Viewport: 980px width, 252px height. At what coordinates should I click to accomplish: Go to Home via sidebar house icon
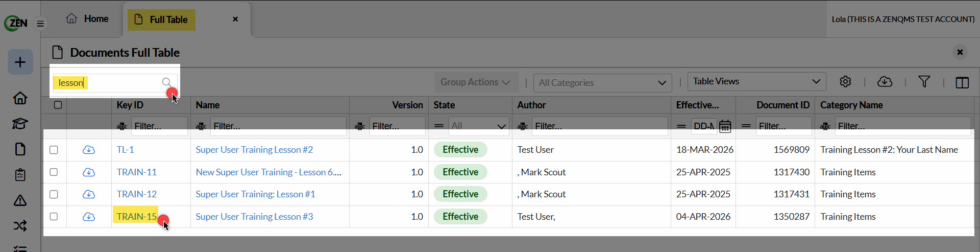pos(20,98)
